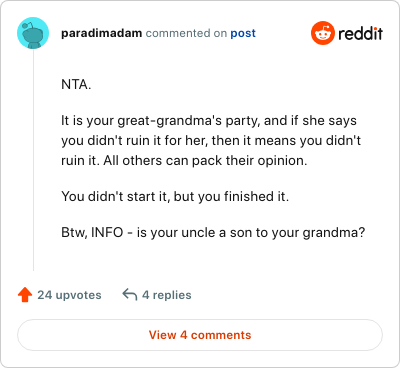Open the blue 'post' link
Viewport: 400px width, 368px height.
[x=243, y=33]
